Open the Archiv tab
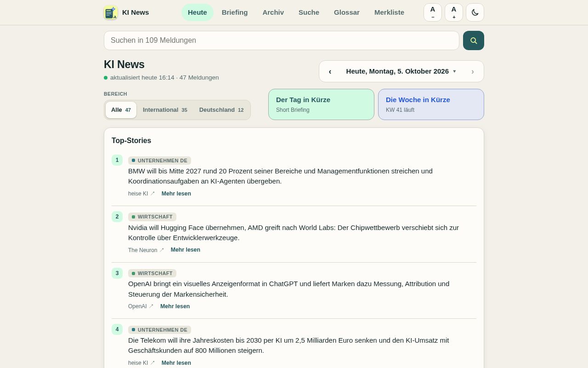Viewport: 588px width, 368px height. point(273,12)
